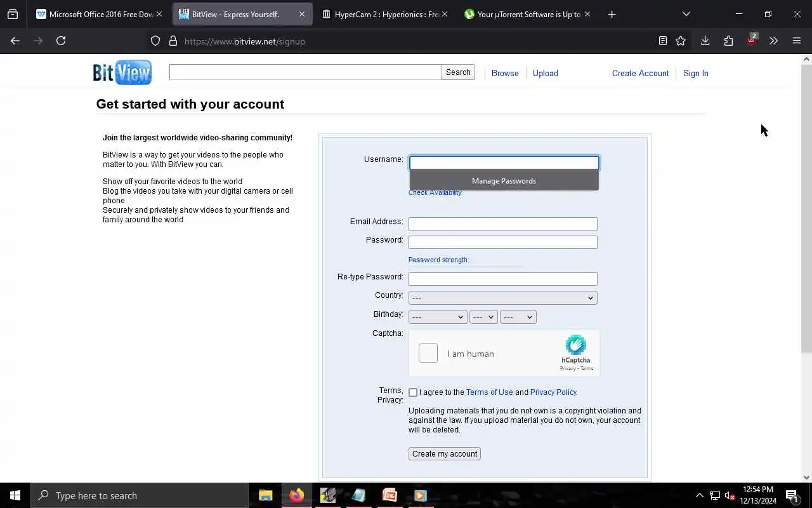Show more tools overflow chevron
The width and height of the screenshot is (812, 508).
click(x=773, y=41)
